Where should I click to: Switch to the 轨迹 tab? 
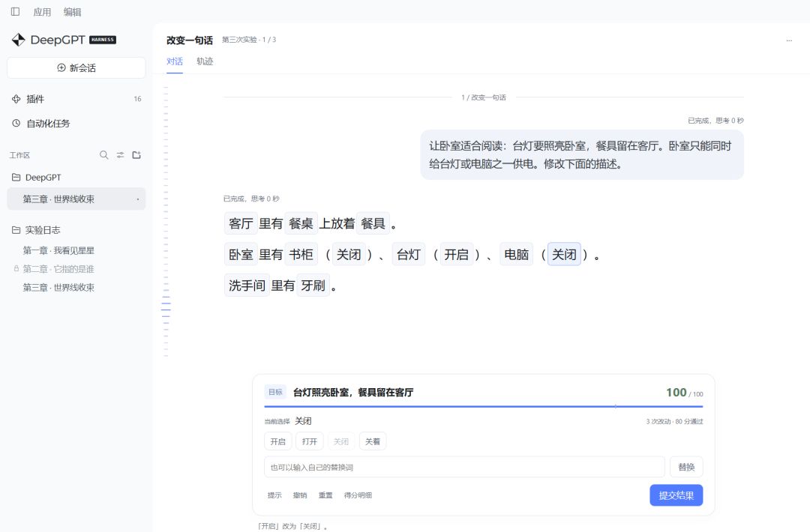(x=205, y=61)
